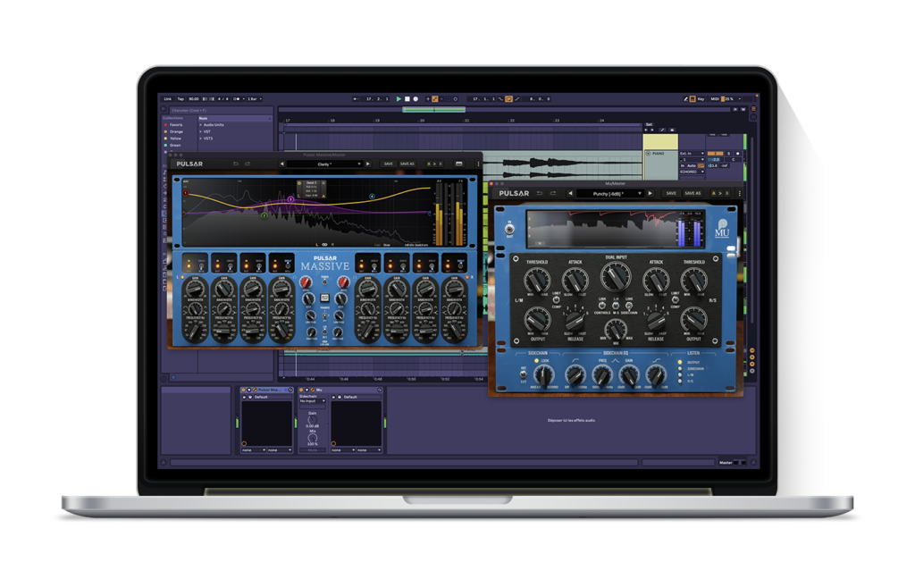
Task: Click the 4 / 4 time signature field
Action: (223, 99)
